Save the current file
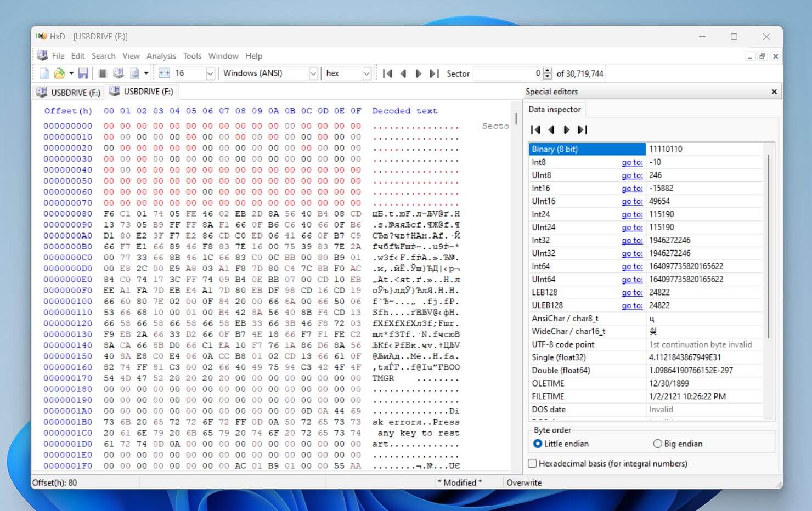The image size is (812, 511). (84, 73)
